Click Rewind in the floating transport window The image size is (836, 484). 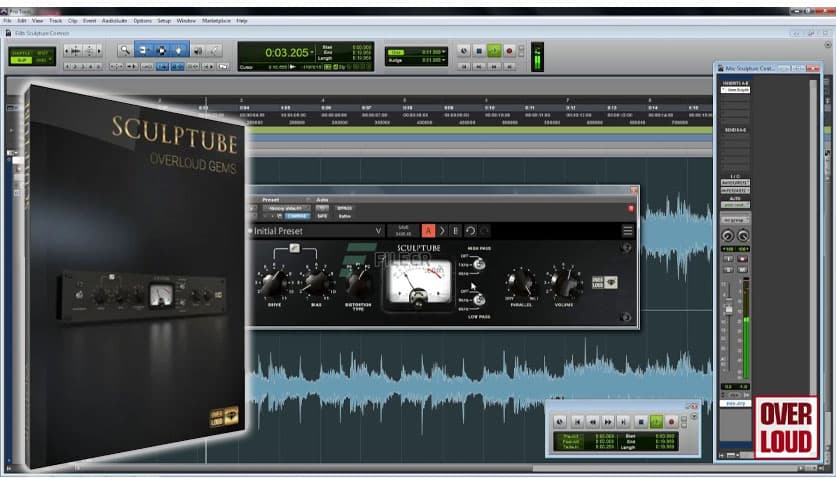click(x=592, y=422)
